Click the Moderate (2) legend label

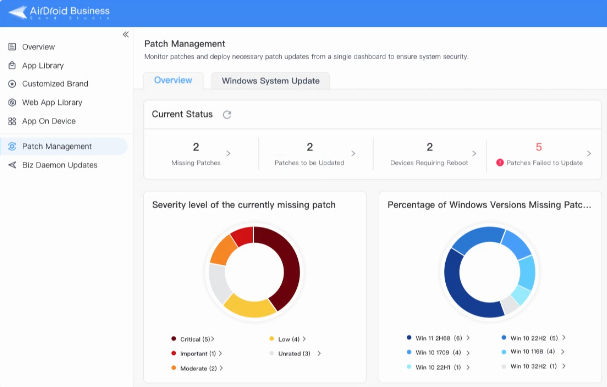(x=199, y=368)
